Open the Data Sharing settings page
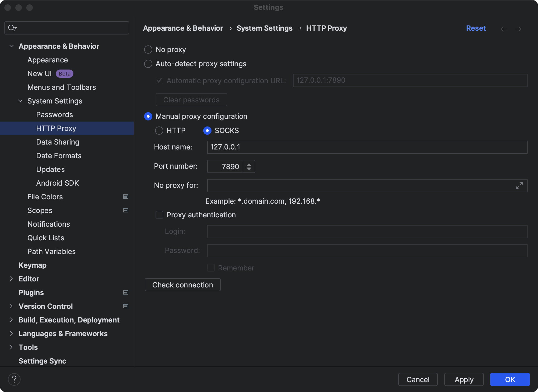Screen dimensions: 538x392 click(x=58, y=142)
